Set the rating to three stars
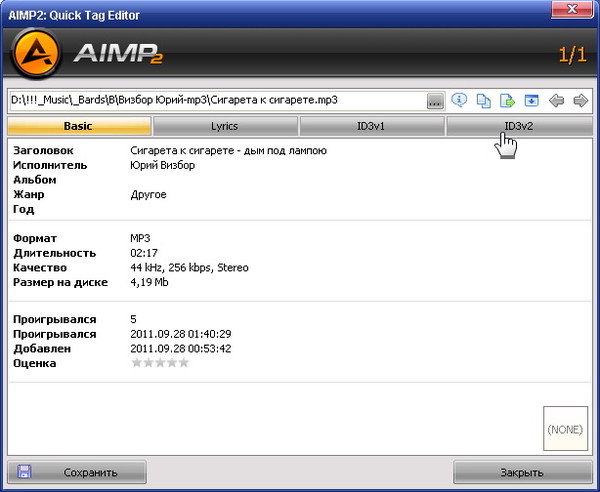Image resolution: width=600 pixels, height=492 pixels. click(160, 363)
